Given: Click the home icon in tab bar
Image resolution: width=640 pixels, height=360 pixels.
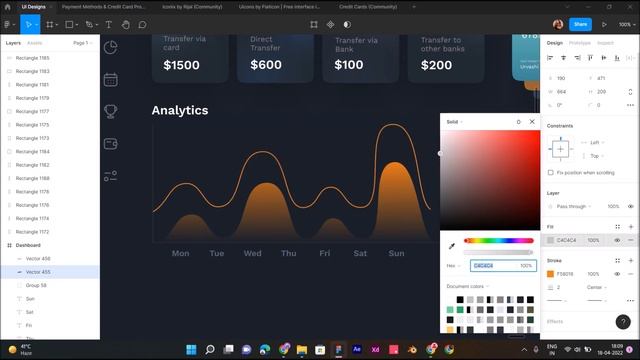Looking at the screenshot, I should coord(7,7).
